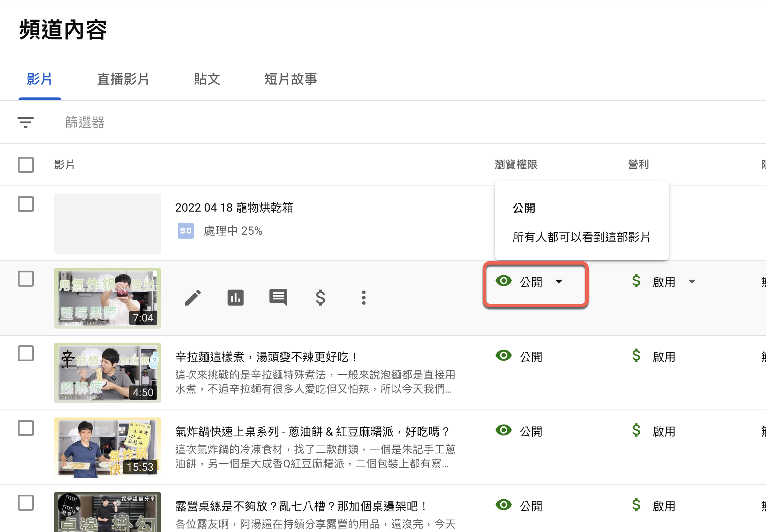Open the blueberry jam video thumbnail 7:04
This screenshot has width=766, height=532.
coord(107,298)
